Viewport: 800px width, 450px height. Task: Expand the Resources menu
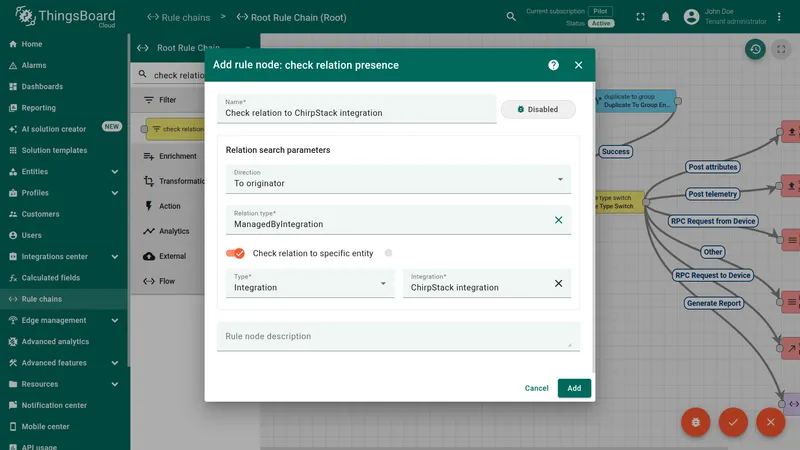pyautogui.click(x=115, y=384)
